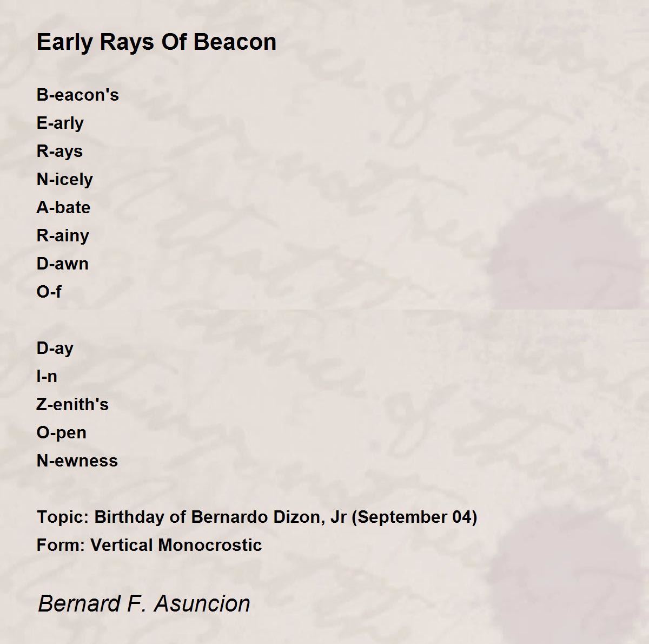
Task: Click the word R-ays
Action: pyautogui.click(x=59, y=152)
